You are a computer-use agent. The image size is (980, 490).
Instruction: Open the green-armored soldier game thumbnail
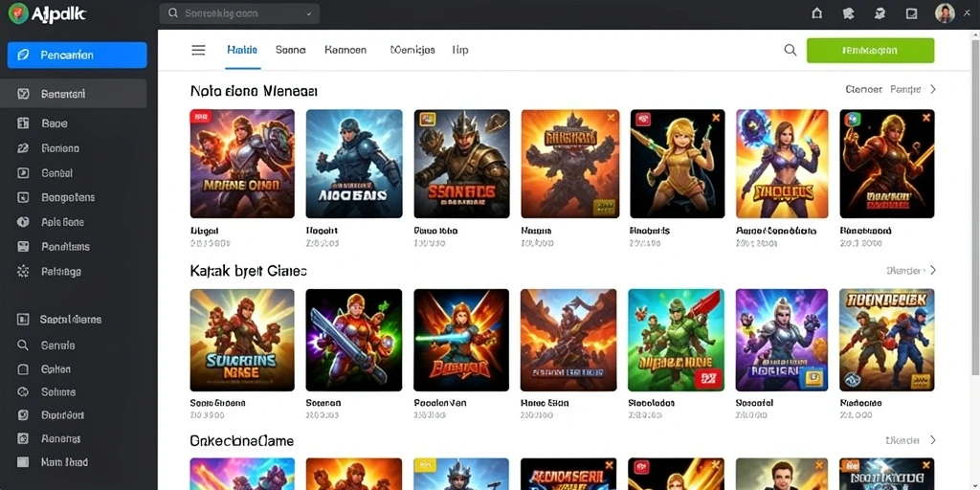pyautogui.click(x=677, y=340)
